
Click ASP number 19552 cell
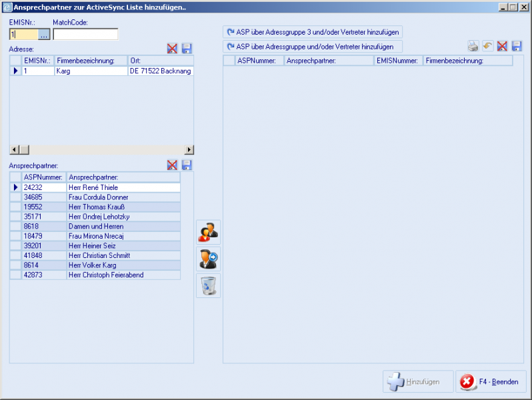(44, 207)
